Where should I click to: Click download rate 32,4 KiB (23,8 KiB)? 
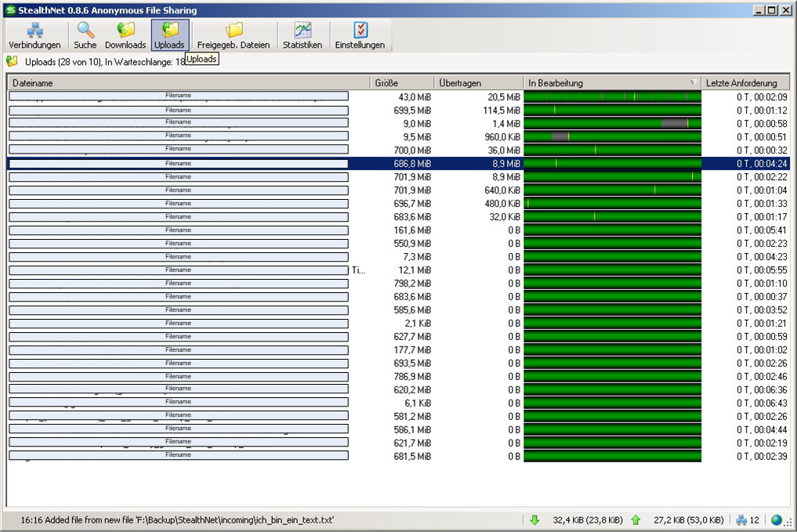(588, 519)
